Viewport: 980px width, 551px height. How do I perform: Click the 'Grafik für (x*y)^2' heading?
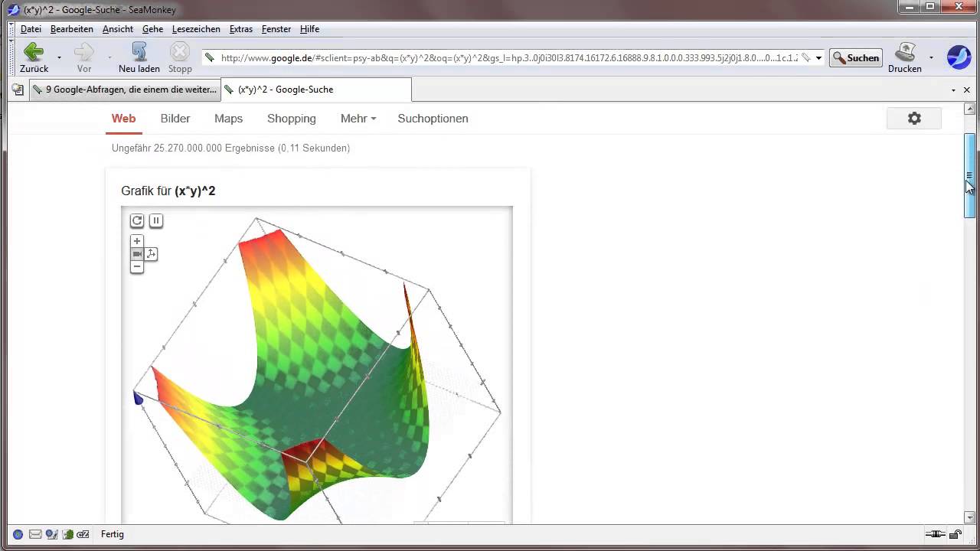point(168,191)
